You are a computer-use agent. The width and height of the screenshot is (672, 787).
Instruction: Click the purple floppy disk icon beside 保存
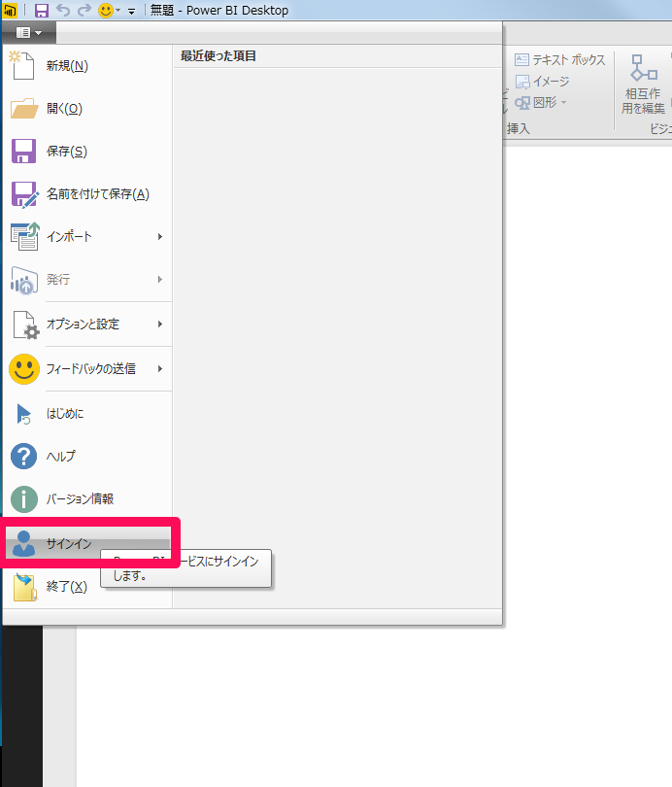[23, 151]
